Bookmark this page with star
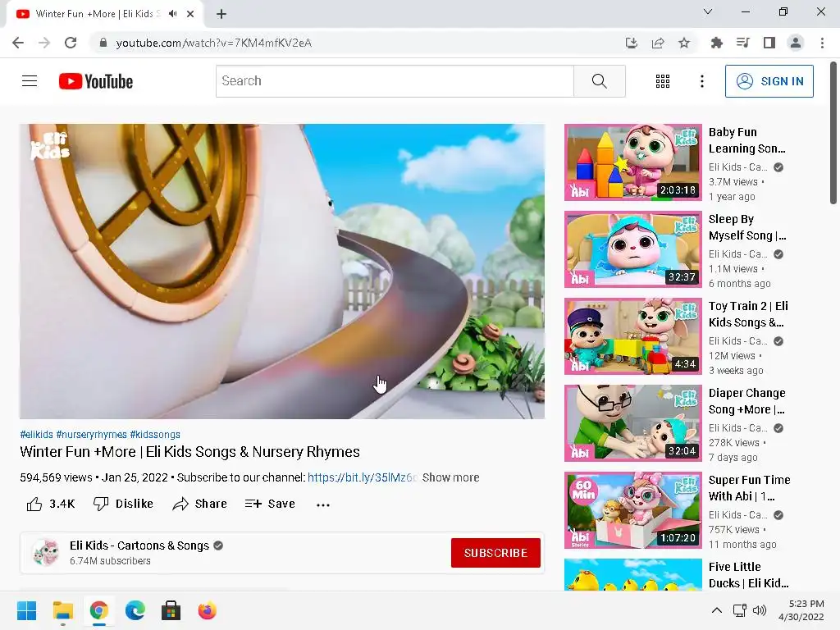Image resolution: width=840 pixels, height=630 pixels. tap(684, 43)
